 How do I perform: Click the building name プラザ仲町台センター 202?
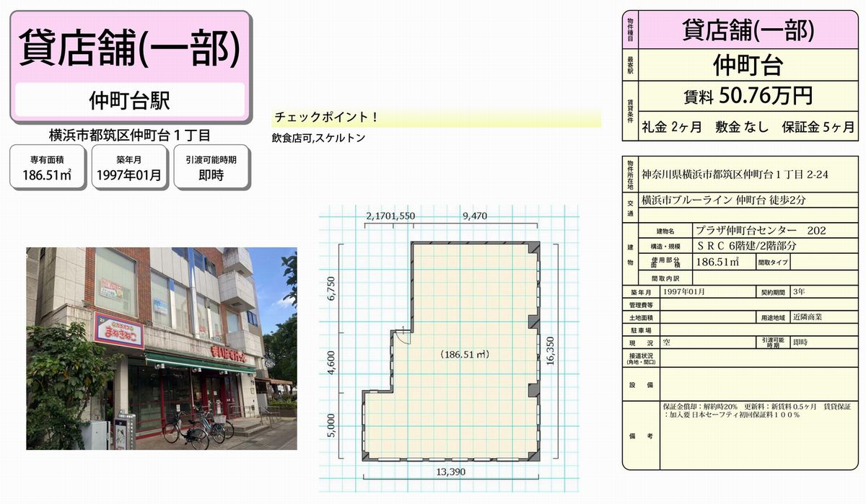pos(761,231)
